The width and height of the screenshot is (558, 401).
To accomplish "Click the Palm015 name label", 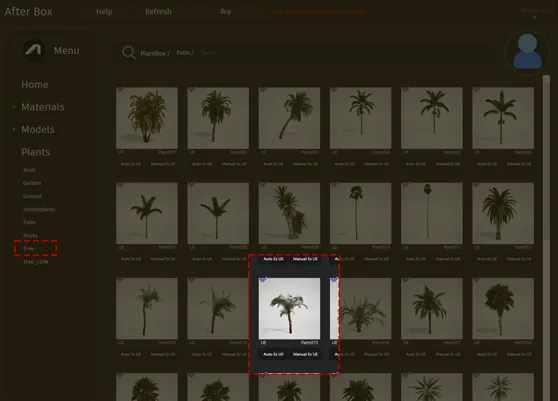I will (x=309, y=343).
